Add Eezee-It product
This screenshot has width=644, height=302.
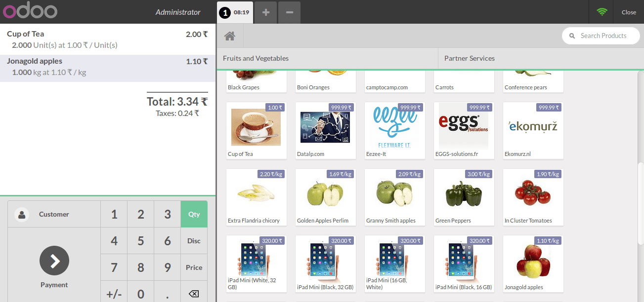(395, 131)
